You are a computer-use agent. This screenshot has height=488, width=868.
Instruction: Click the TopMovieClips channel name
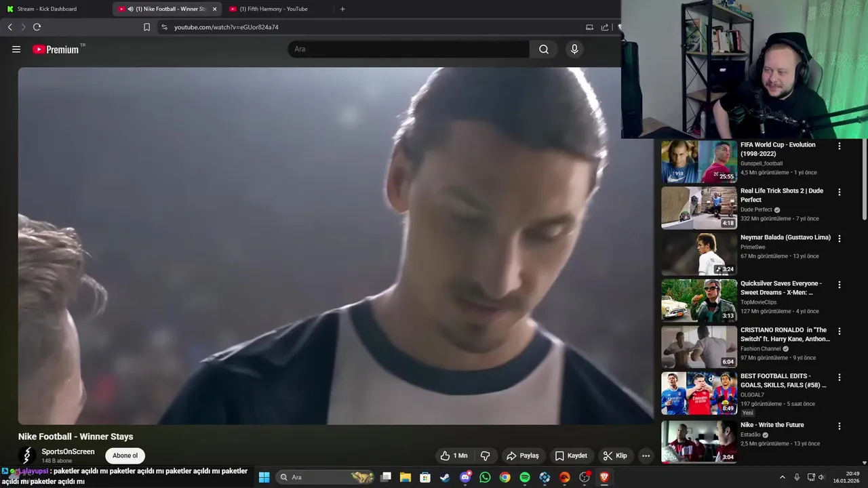click(x=759, y=302)
